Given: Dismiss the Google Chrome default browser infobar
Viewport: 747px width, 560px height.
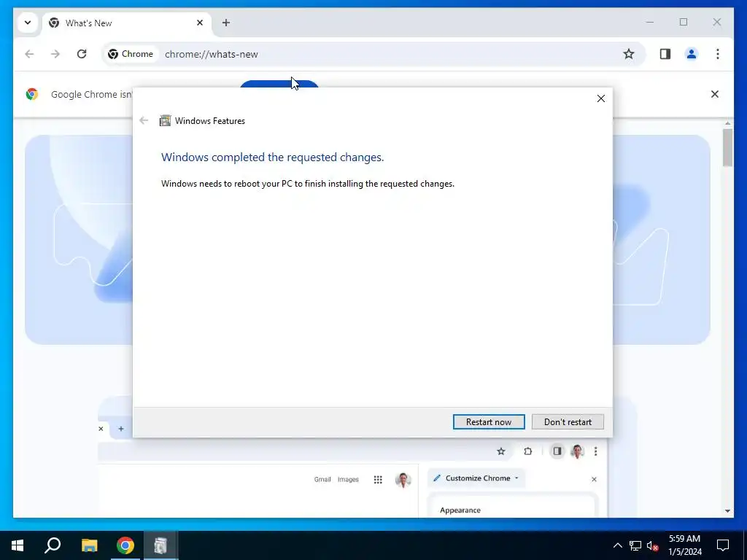Looking at the screenshot, I should coord(715,94).
